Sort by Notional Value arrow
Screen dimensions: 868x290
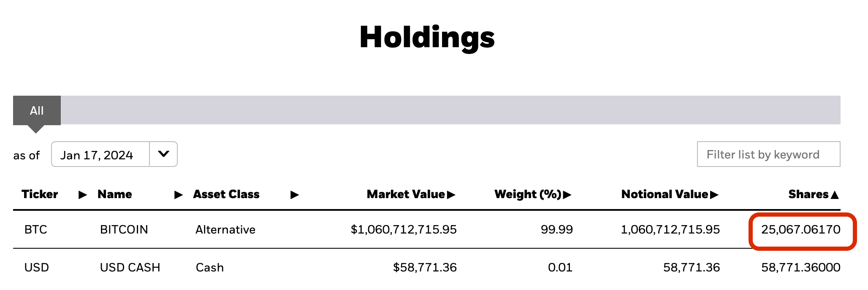714,195
